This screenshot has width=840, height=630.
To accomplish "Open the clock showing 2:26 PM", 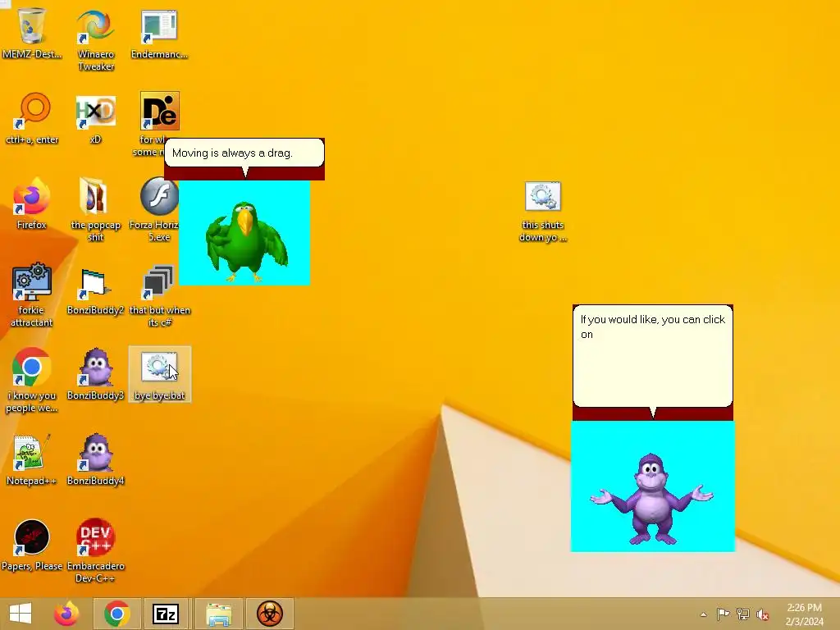I will coord(804,614).
